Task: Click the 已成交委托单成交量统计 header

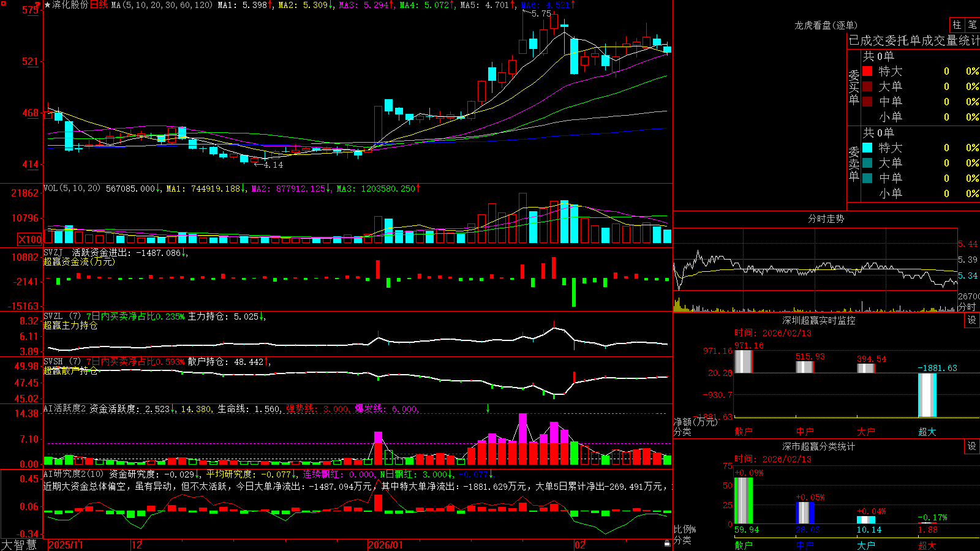Action: pyautogui.click(x=914, y=40)
